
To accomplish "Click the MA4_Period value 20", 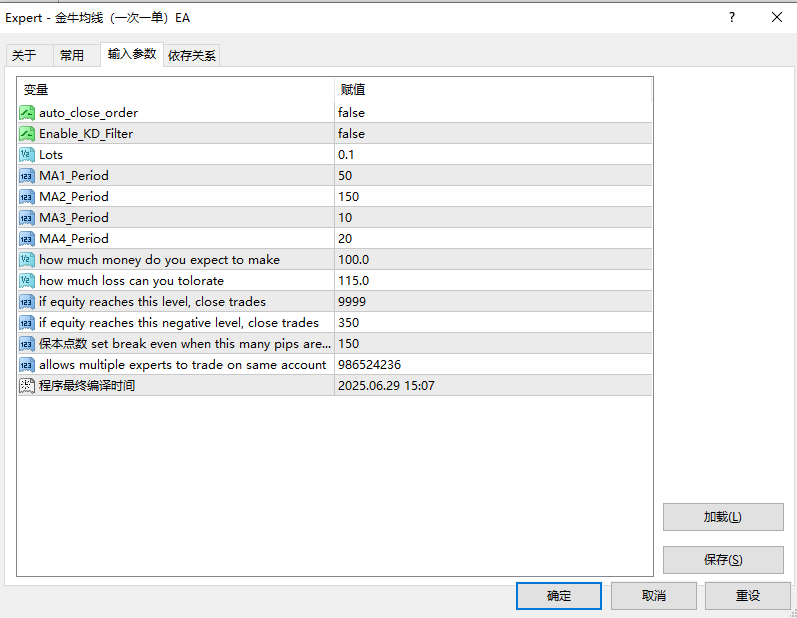I will (345, 239).
